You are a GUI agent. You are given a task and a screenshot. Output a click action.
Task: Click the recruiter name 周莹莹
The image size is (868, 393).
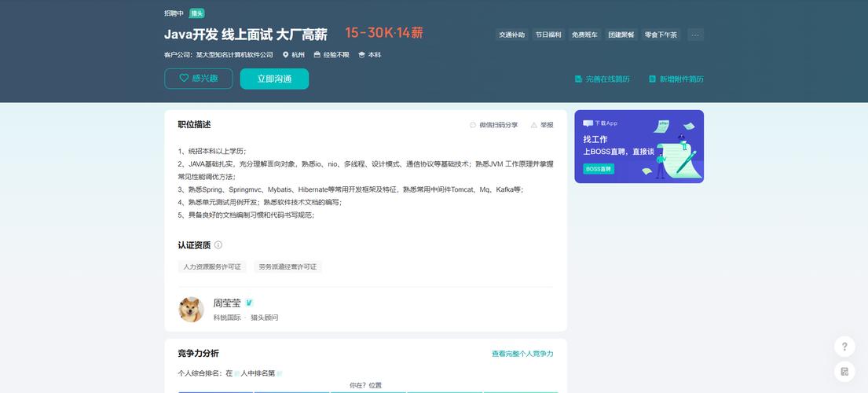click(227, 303)
